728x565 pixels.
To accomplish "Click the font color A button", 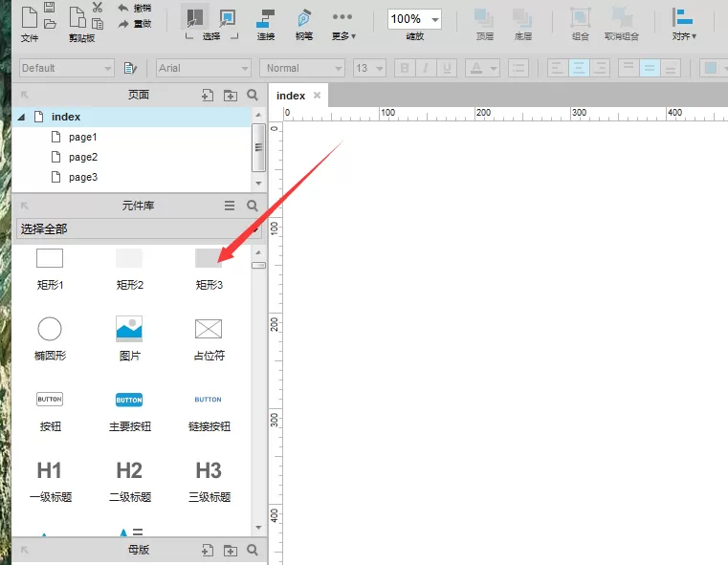I will pos(482,68).
